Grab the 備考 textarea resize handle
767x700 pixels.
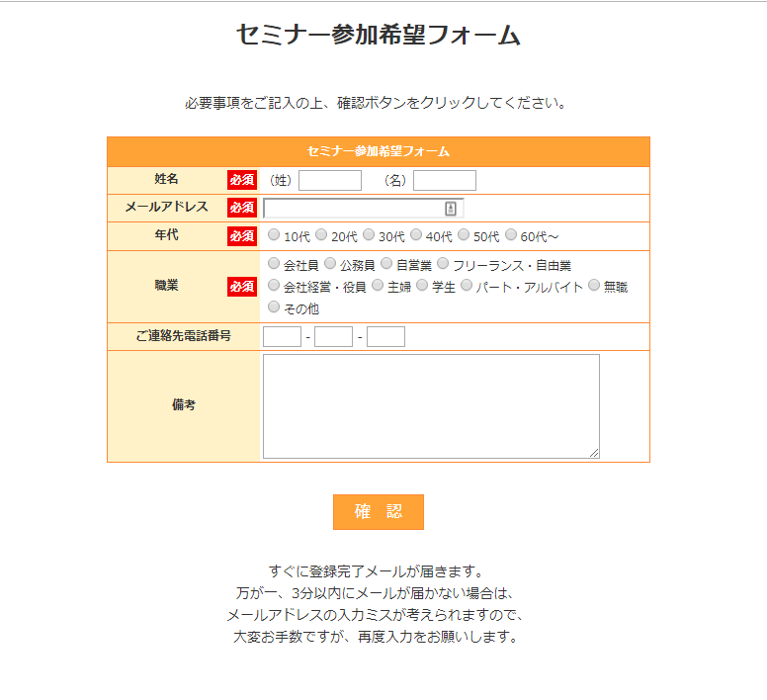click(x=594, y=453)
